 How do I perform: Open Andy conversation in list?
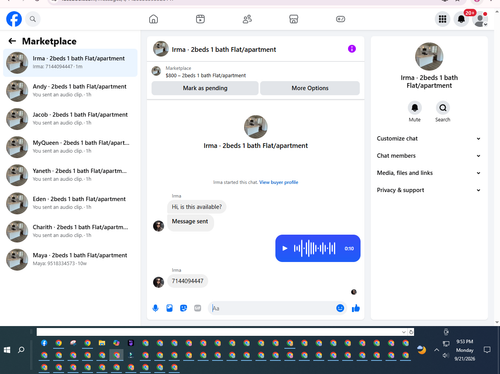point(70,91)
